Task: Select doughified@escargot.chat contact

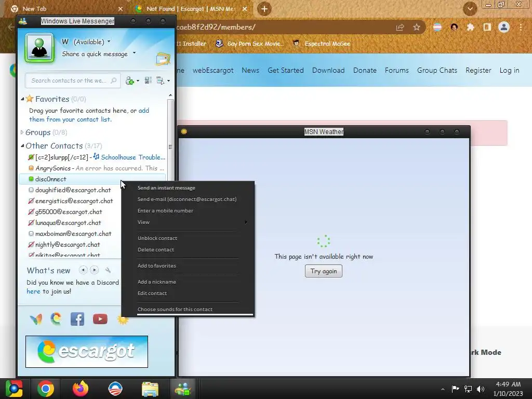Action: pyautogui.click(x=73, y=190)
